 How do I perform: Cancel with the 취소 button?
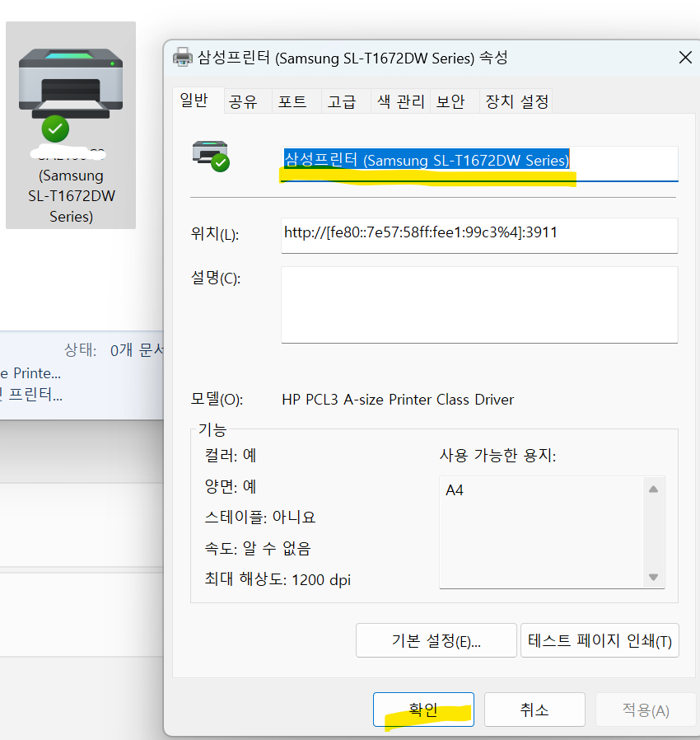tap(535, 710)
